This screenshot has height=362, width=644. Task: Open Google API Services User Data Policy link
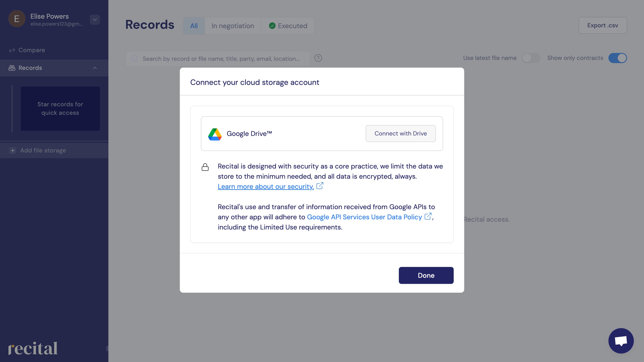pyautogui.click(x=364, y=217)
